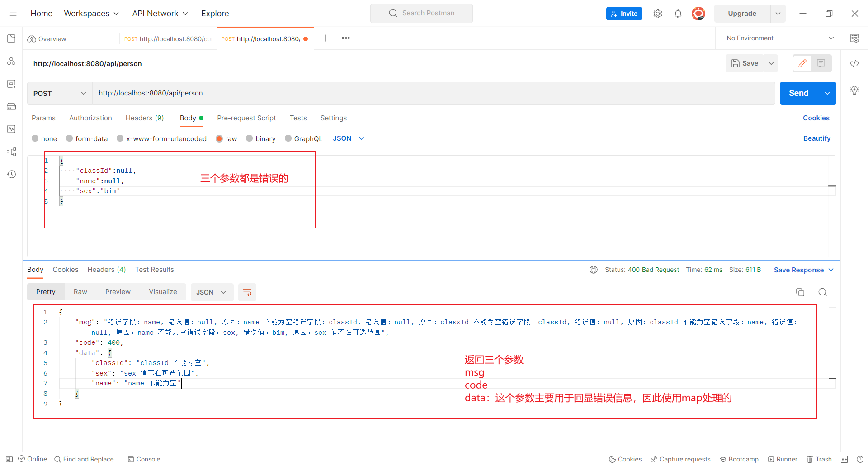Open Postman settings gear
Screen dimensions: 868x466
[658, 13]
